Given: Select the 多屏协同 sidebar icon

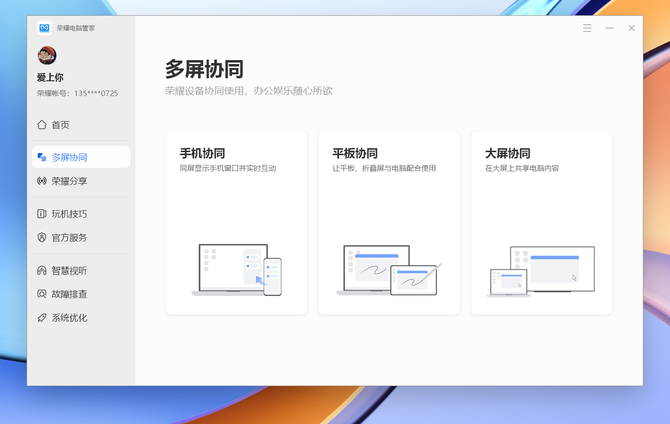Looking at the screenshot, I should pos(42,157).
